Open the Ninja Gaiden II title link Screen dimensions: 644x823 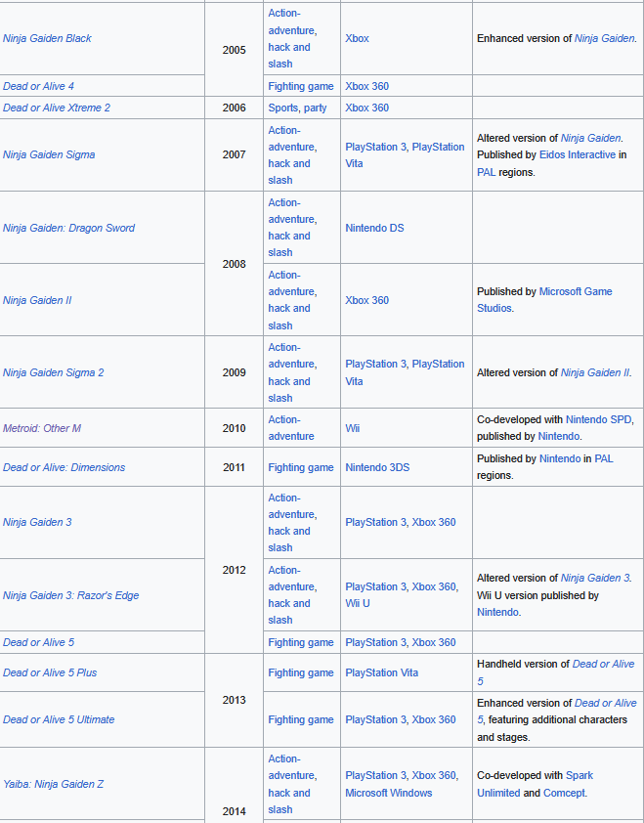tap(37, 300)
